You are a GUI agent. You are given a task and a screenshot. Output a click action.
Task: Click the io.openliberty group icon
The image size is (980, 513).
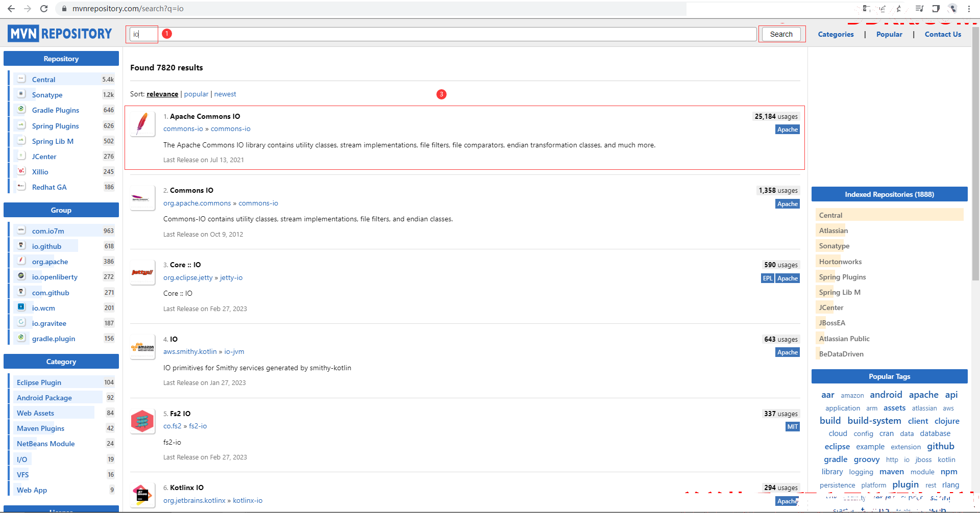(21, 276)
